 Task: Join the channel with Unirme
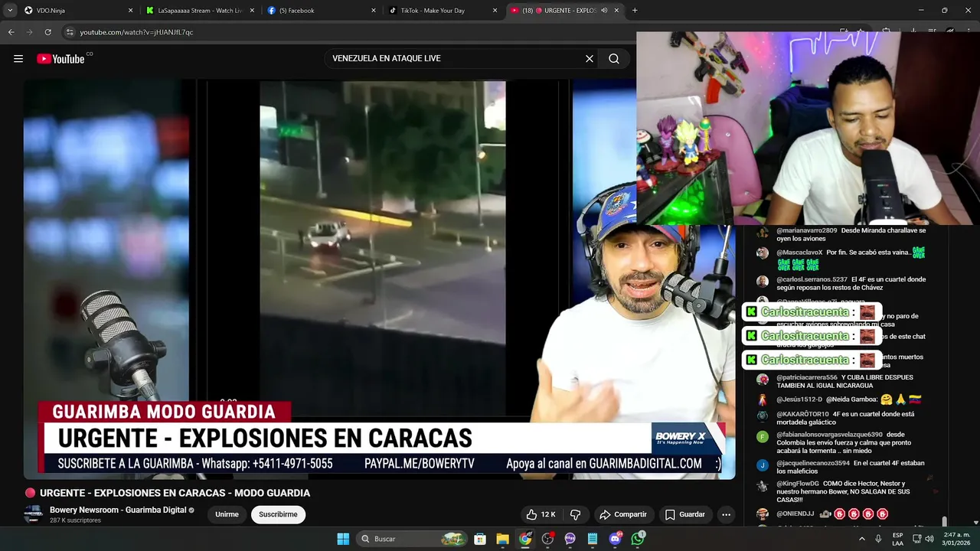227,514
